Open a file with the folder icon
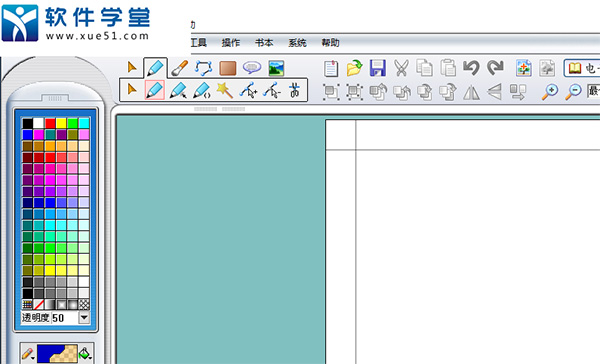The height and width of the screenshot is (364, 600). [x=354, y=68]
